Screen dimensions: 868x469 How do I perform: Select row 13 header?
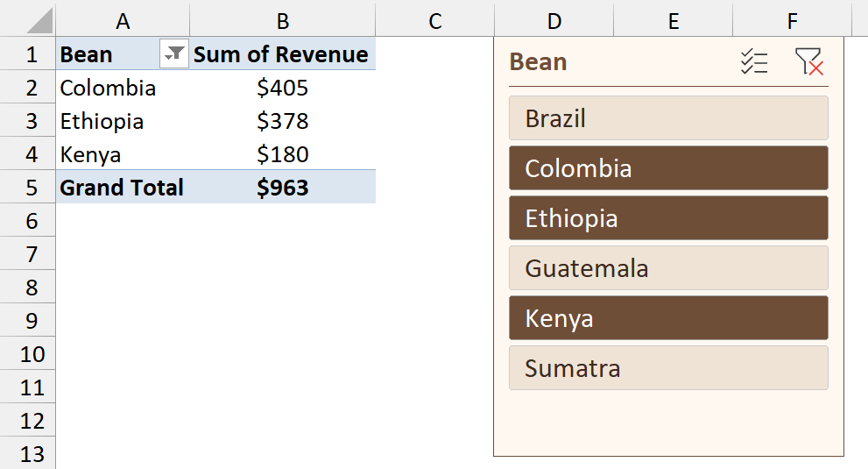coord(28,453)
